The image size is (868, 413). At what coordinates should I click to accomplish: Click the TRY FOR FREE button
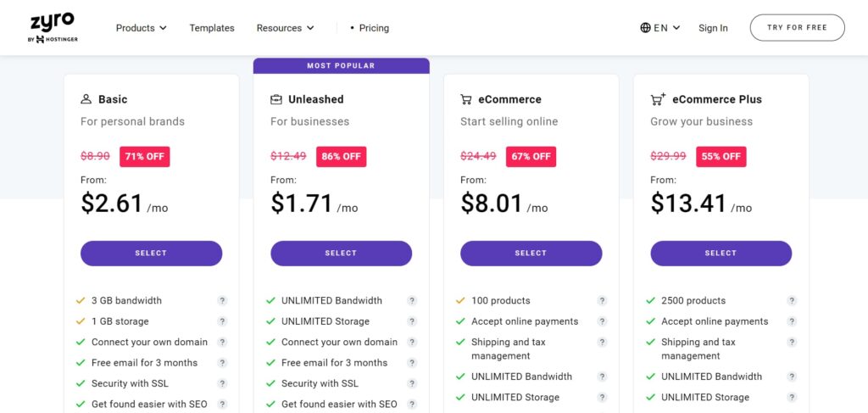tap(797, 28)
